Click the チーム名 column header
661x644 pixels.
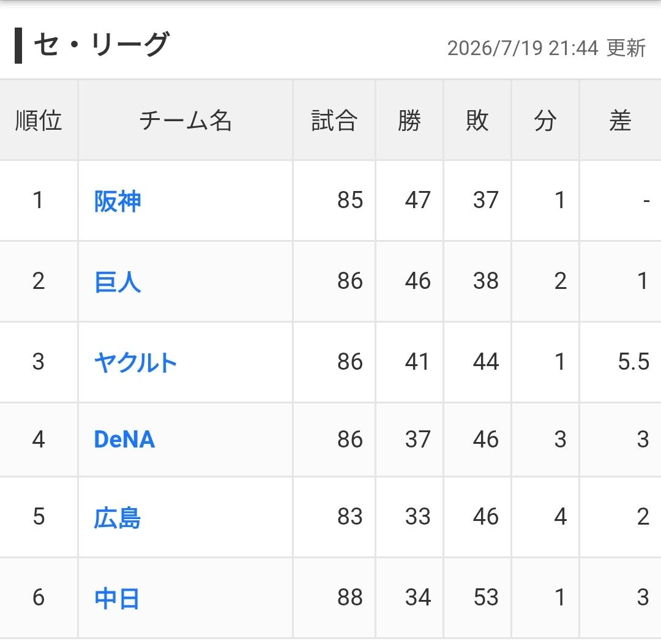tap(185, 120)
